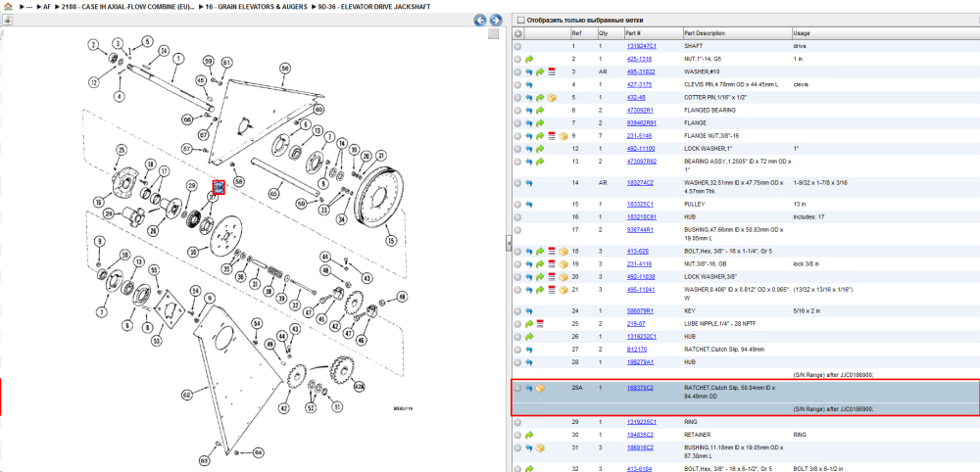Click package icon on BOLT Hex 3/8" row 18
The width and height of the screenshot is (980, 472).
click(563, 251)
